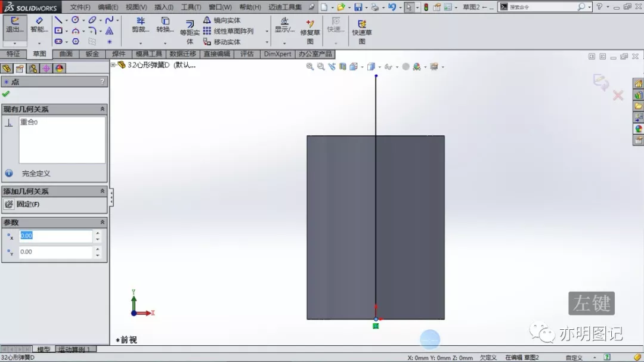Click the Undo icon
The height and width of the screenshot is (362, 644).
click(x=392, y=7)
